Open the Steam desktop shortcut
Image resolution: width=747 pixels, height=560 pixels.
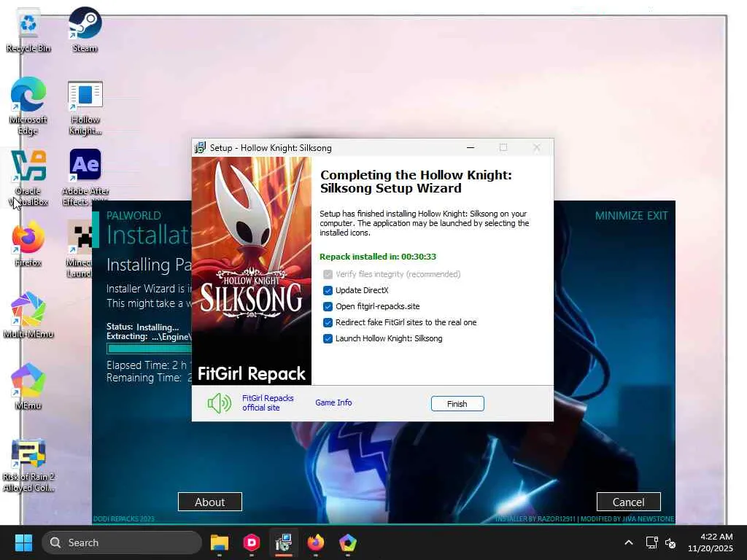click(85, 29)
